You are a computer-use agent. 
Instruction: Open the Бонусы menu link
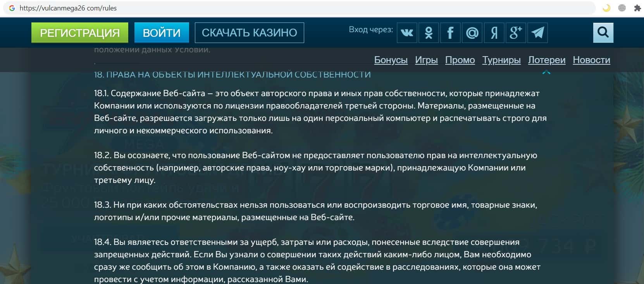(x=391, y=60)
